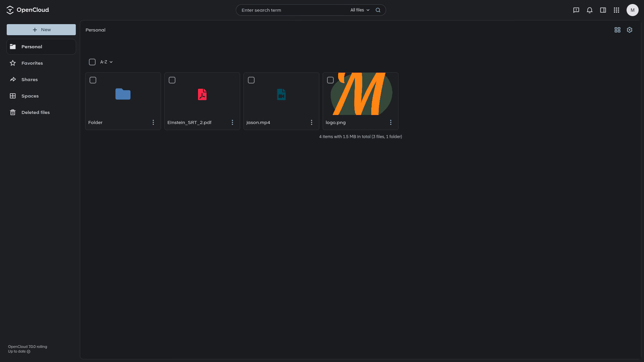
Task: Open the notifications bell
Action: tap(590, 10)
